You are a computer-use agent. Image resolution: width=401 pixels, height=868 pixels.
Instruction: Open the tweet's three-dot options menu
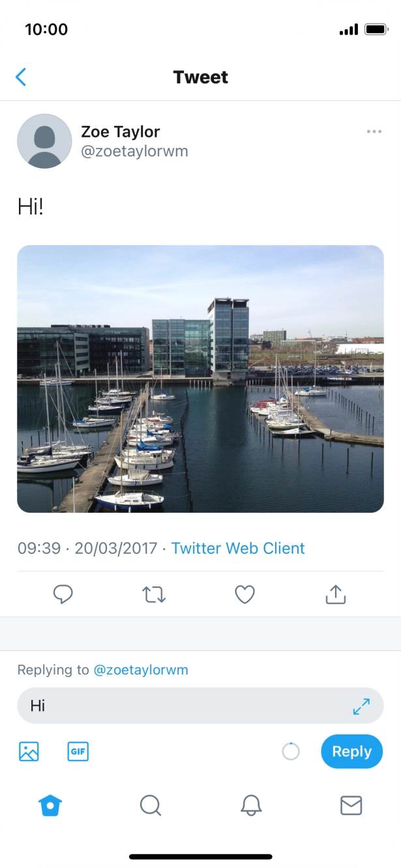(374, 132)
